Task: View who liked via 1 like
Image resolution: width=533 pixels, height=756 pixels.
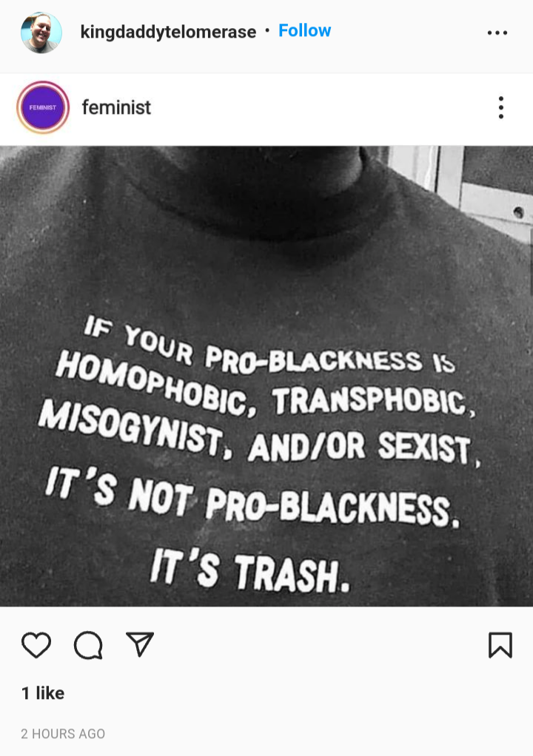Action: 43,693
